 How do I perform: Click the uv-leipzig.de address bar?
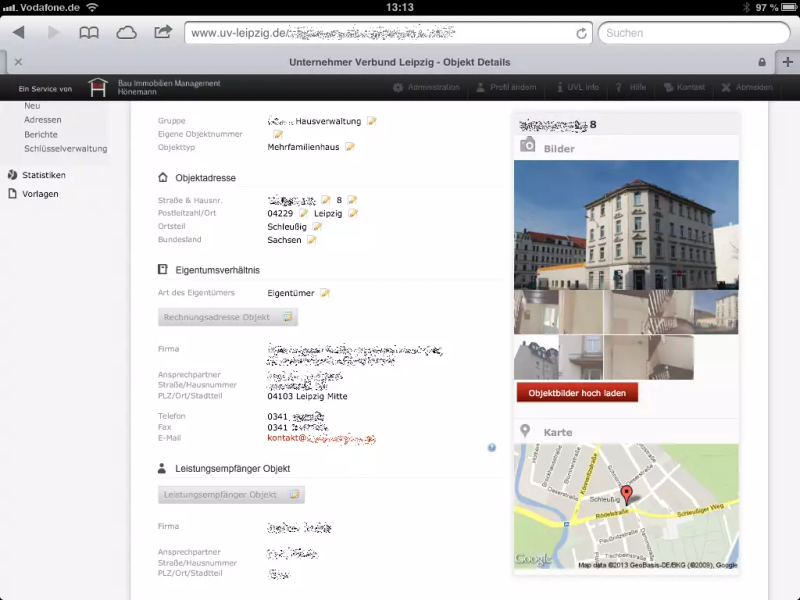pyautogui.click(x=388, y=33)
